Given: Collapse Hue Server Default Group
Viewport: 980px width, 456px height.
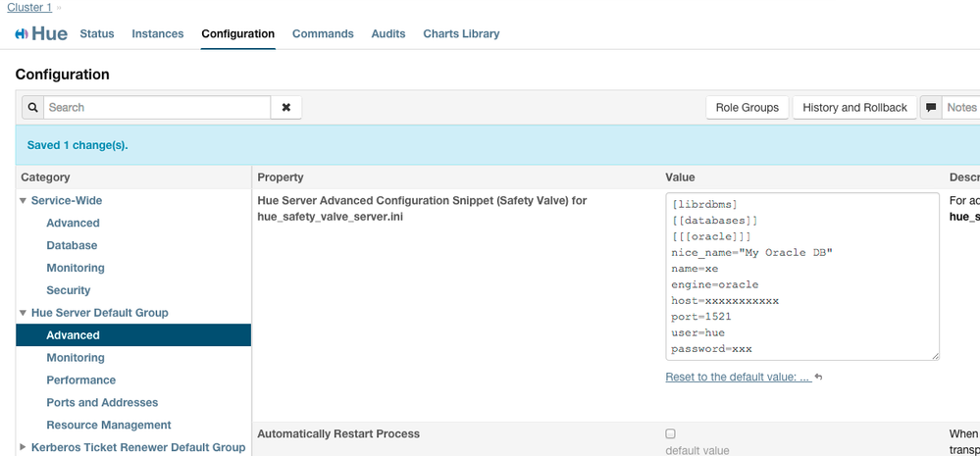Looking at the screenshot, I should pyautogui.click(x=24, y=313).
